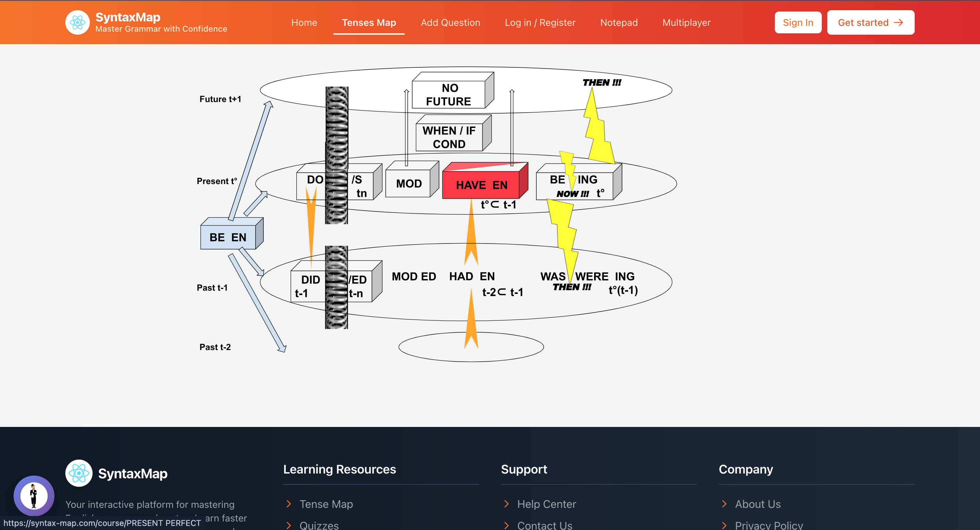Click the mascot avatar in the footer
This screenshot has width=980, height=530.
coord(34,495)
